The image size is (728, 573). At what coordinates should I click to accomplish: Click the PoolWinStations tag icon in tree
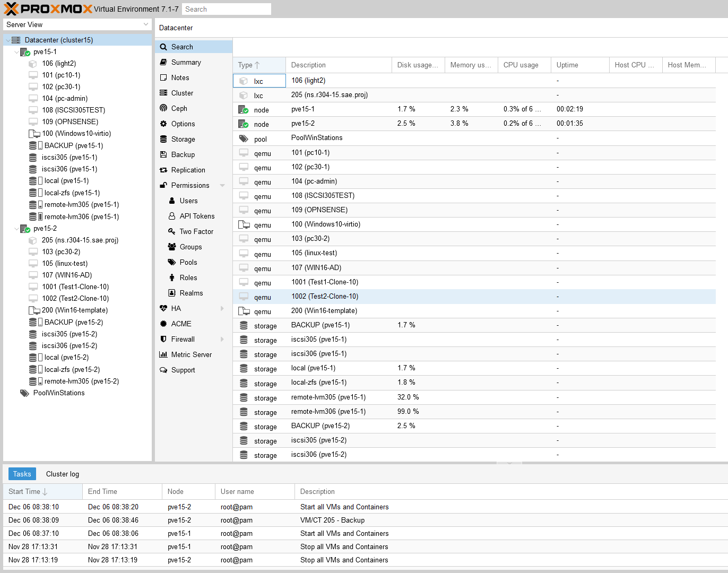(24, 393)
